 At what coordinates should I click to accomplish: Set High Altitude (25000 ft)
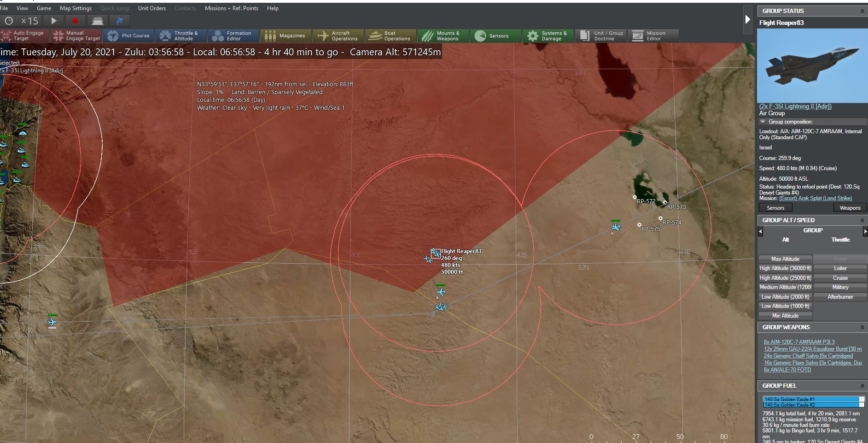tap(785, 278)
